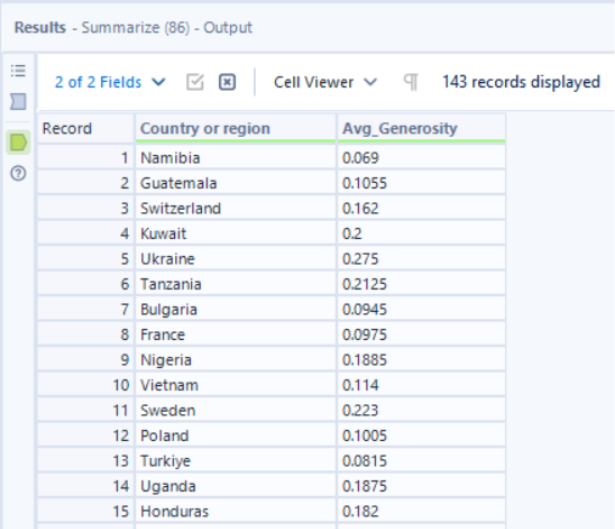This screenshot has height=529, width=615.
Task: Click the value 0.1875 for Uganda
Action: (x=421, y=486)
